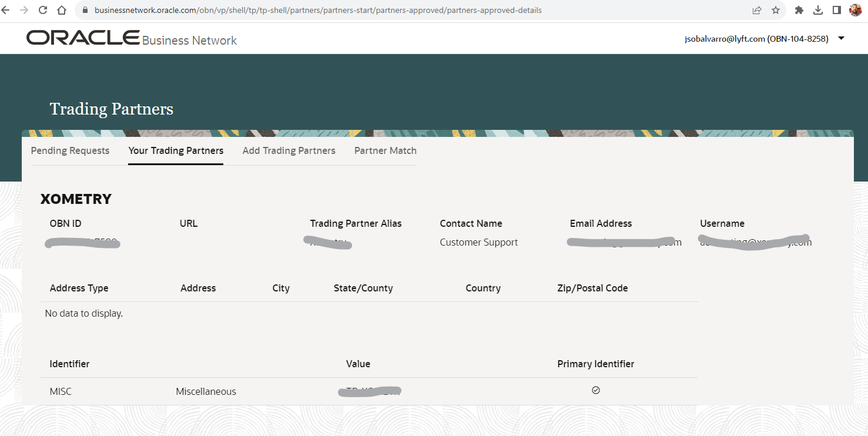Click the State/County column header

coord(363,288)
